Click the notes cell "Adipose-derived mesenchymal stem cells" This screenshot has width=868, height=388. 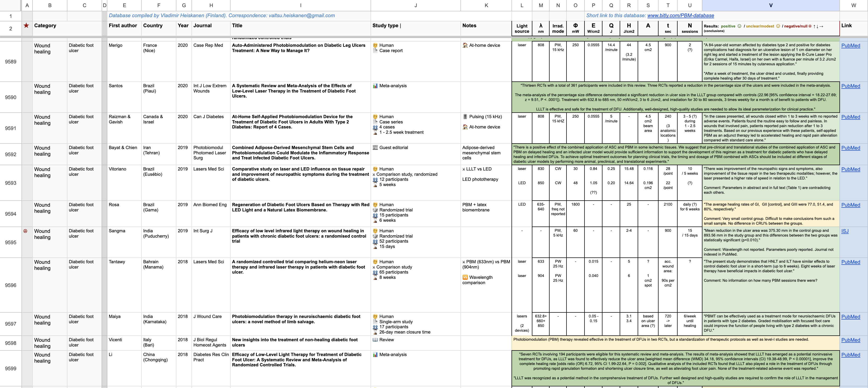pyautogui.click(x=486, y=154)
